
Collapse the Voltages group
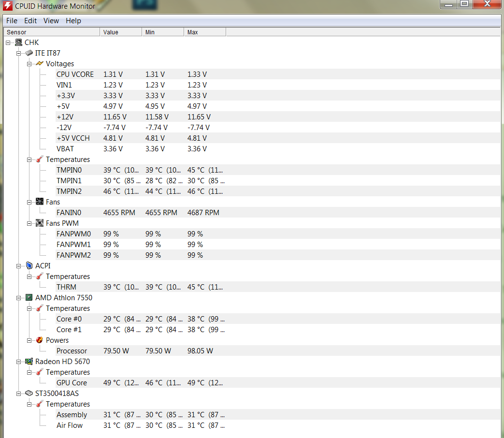[29, 64]
